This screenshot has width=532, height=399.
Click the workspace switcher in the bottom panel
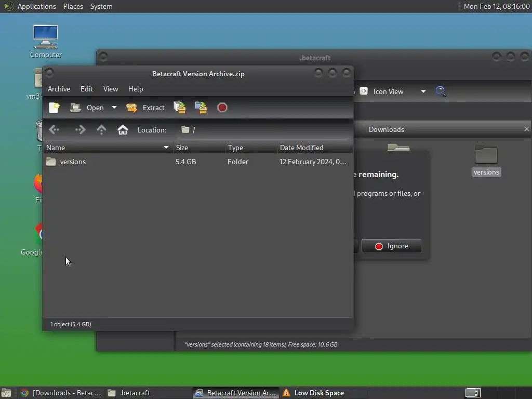coord(473,393)
